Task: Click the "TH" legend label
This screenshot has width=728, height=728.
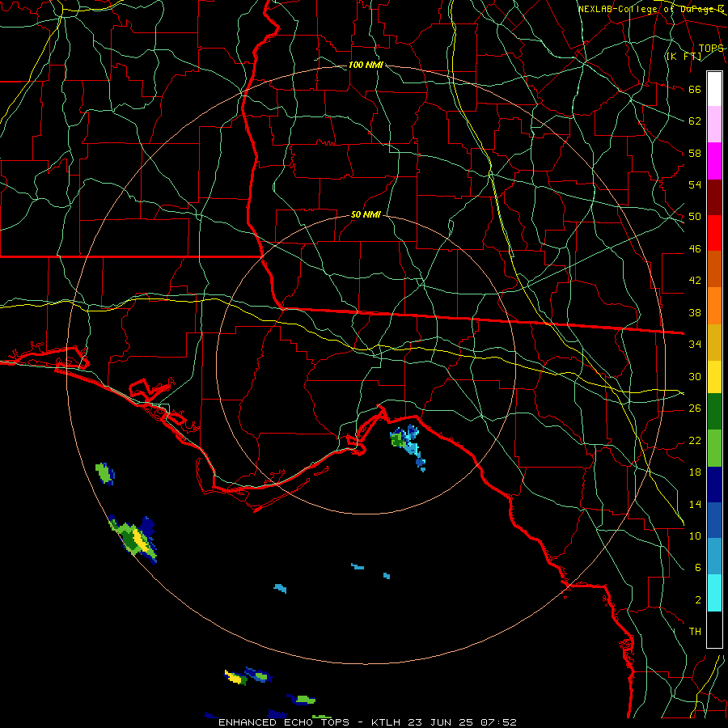Action: (695, 631)
